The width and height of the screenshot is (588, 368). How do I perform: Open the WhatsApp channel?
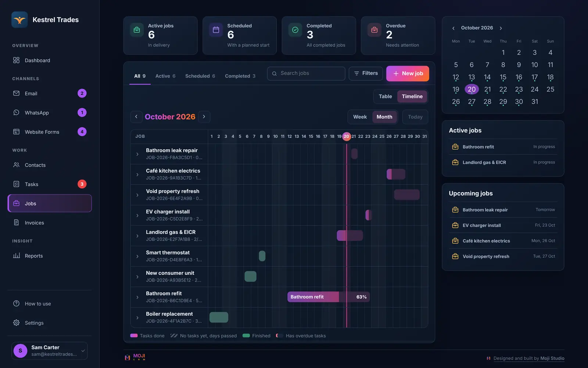50,113
